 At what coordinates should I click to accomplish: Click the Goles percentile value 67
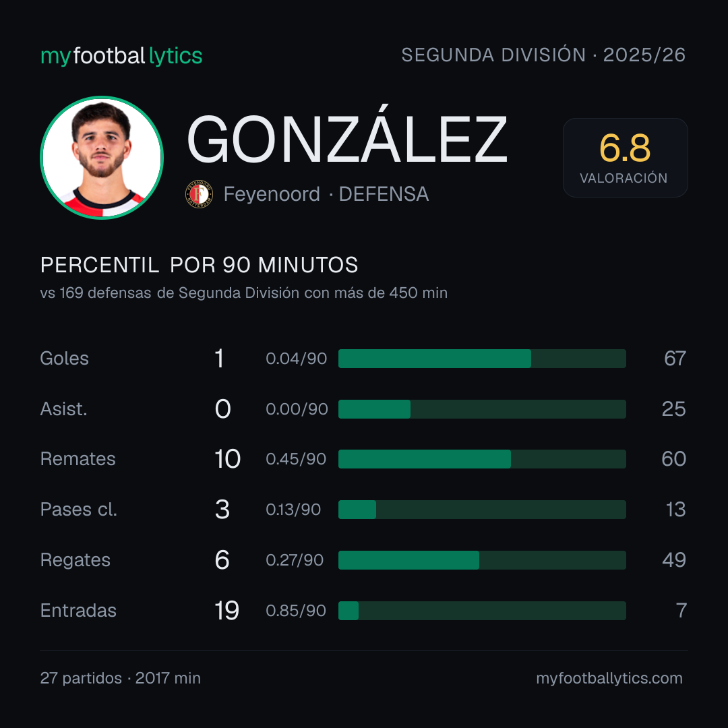click(675, 359)
